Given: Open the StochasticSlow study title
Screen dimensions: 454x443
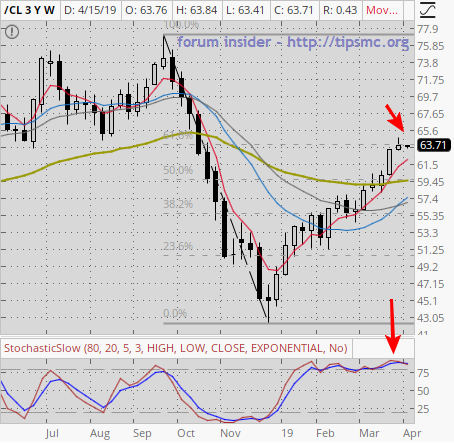Looking at the screenshot, I should (x=176, y=348).
